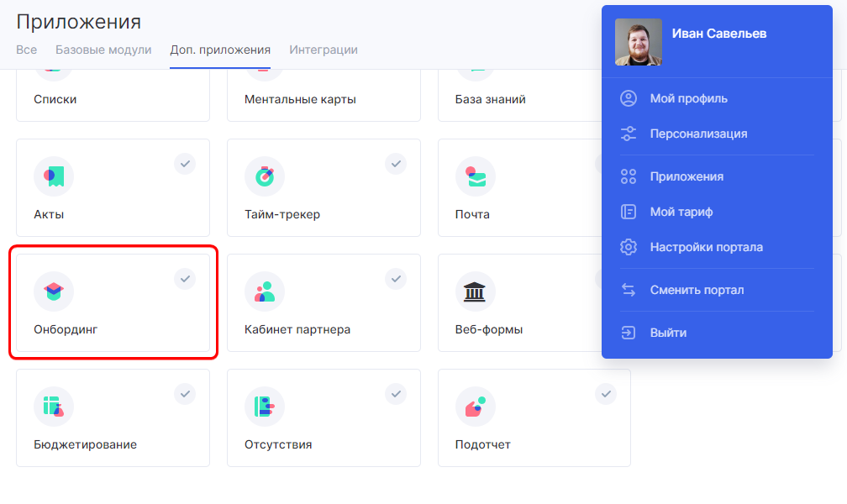
Task: Click the Выйти logout icon
Action: (x=629, y=332)
